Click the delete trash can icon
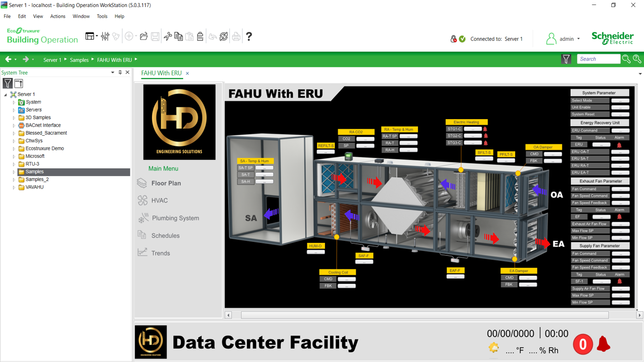644x362 pixels. pos(200,37)
